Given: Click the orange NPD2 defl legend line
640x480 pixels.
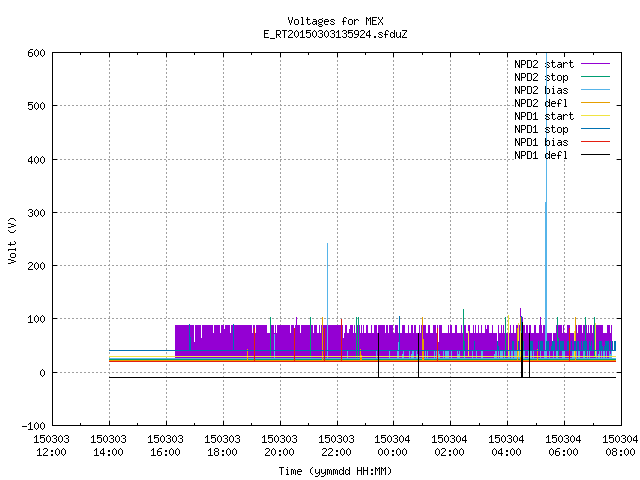Looking at the screenshot, I should [595, 103].
